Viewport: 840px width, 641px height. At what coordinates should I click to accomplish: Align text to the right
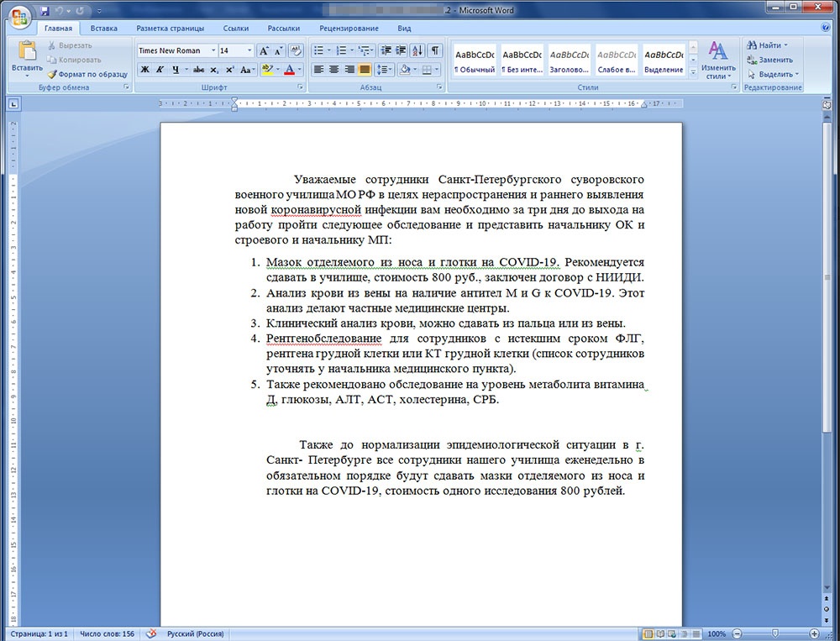tap(349, 70)
